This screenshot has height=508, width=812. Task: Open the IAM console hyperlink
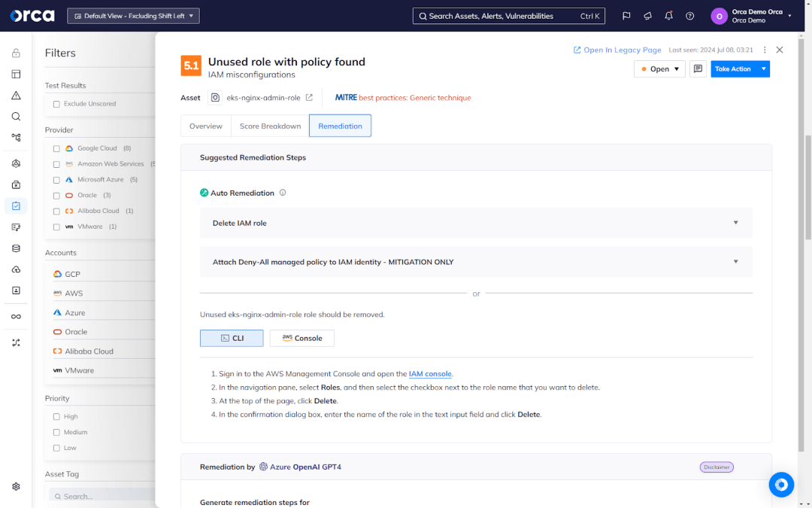pyautogui.click(x=430, y=374)
